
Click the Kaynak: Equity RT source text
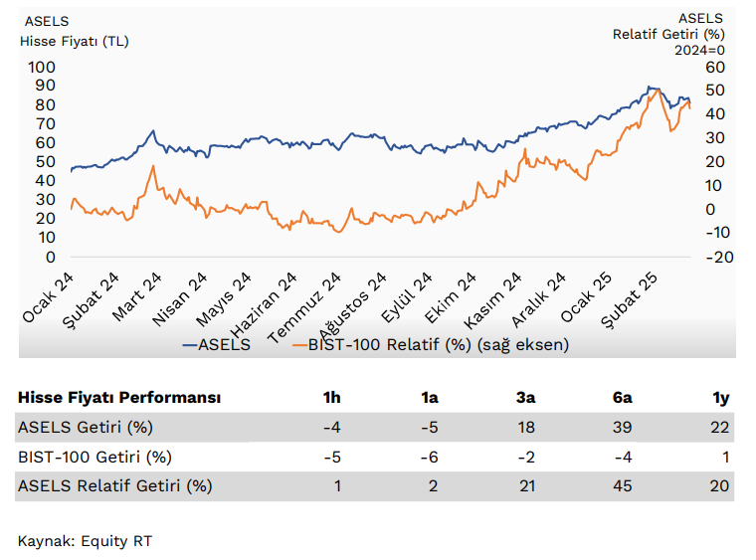point(86,541)
